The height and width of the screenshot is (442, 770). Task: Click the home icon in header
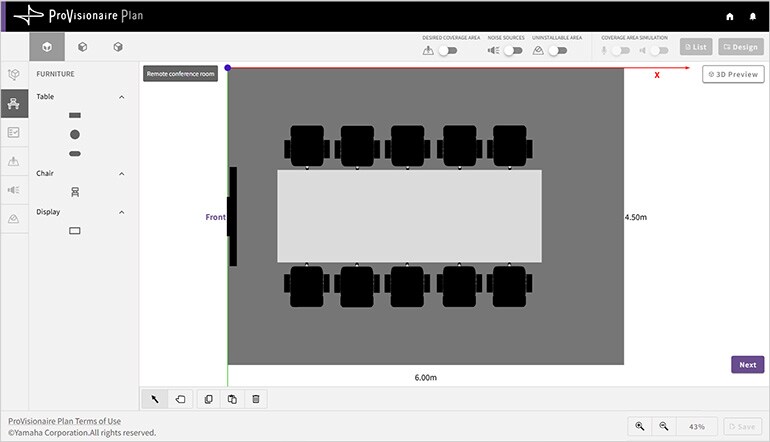730,16
